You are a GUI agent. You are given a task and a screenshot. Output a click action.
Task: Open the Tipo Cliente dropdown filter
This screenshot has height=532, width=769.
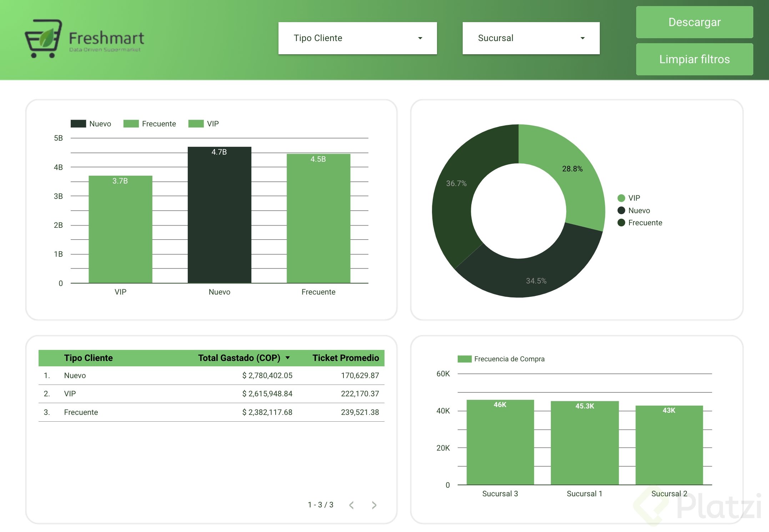click(x=357, y=38)
